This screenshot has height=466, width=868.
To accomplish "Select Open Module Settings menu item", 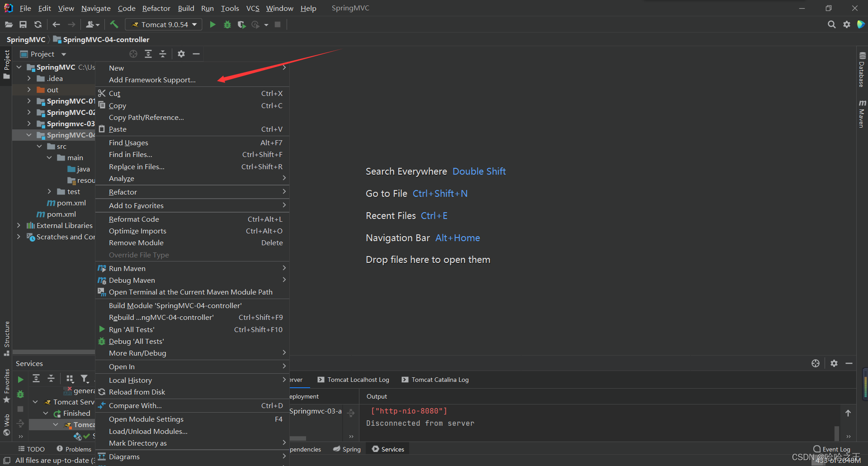I will [x=192, y=419].
